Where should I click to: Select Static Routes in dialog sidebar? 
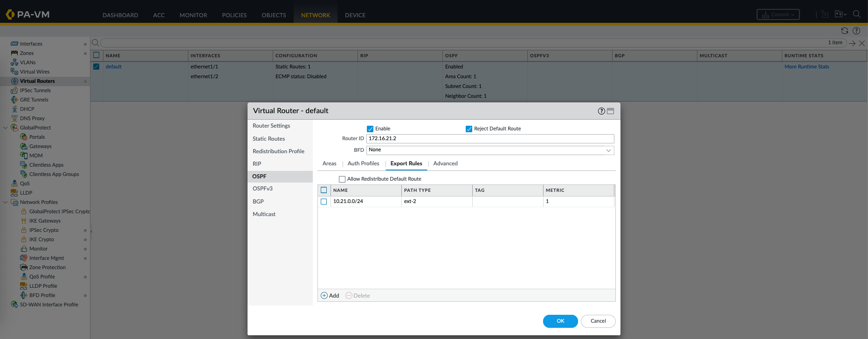[x=269, y=139]
